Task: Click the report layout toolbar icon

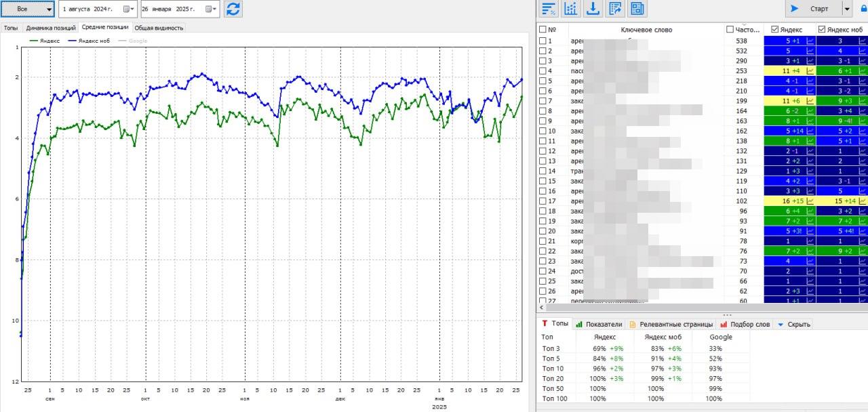Action: (x=637, y=9)
